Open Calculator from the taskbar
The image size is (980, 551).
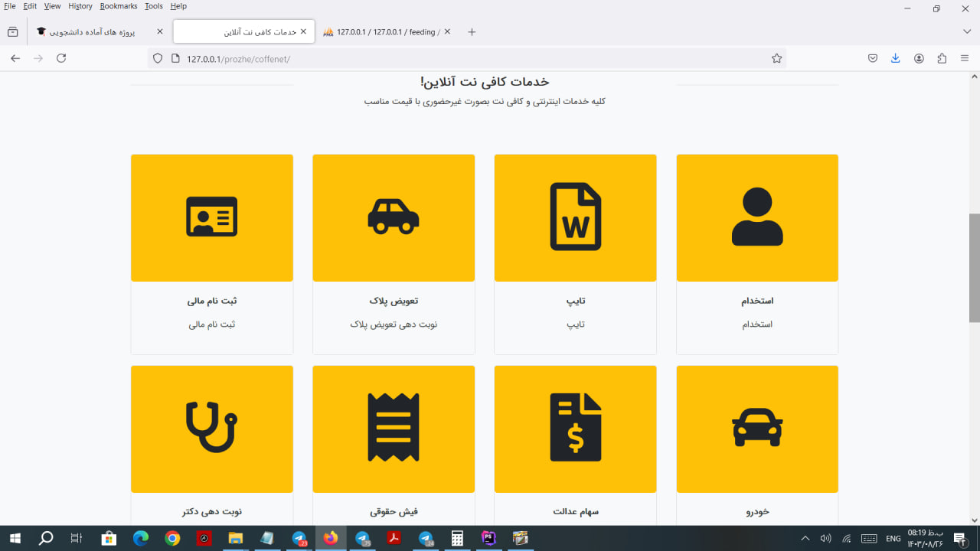pyautogui.click(x=457, y=539)
